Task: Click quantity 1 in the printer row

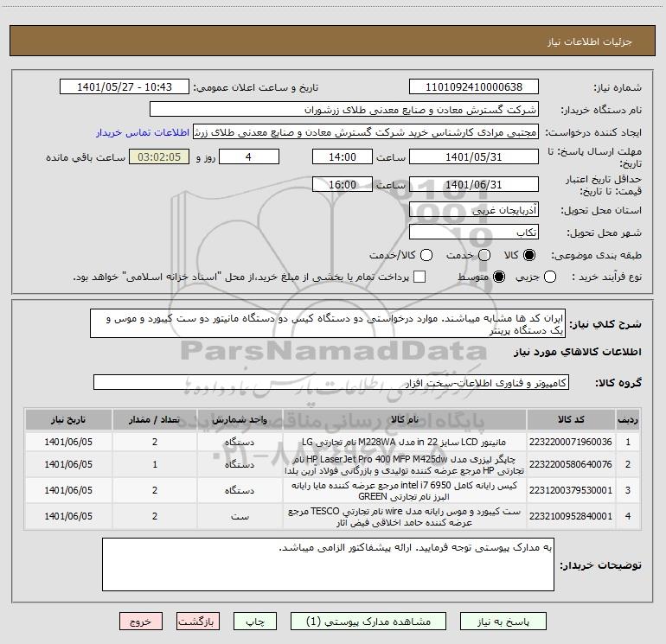Action: 155,464
